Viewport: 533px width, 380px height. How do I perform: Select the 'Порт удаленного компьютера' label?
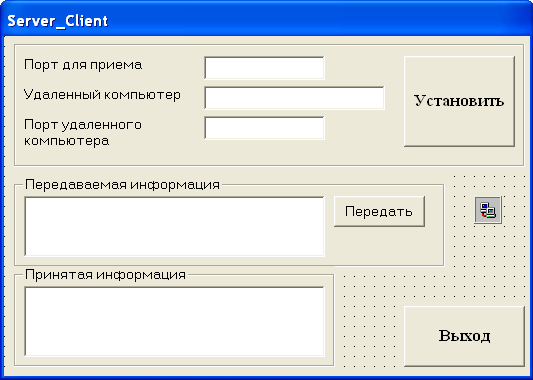[83, 133]
